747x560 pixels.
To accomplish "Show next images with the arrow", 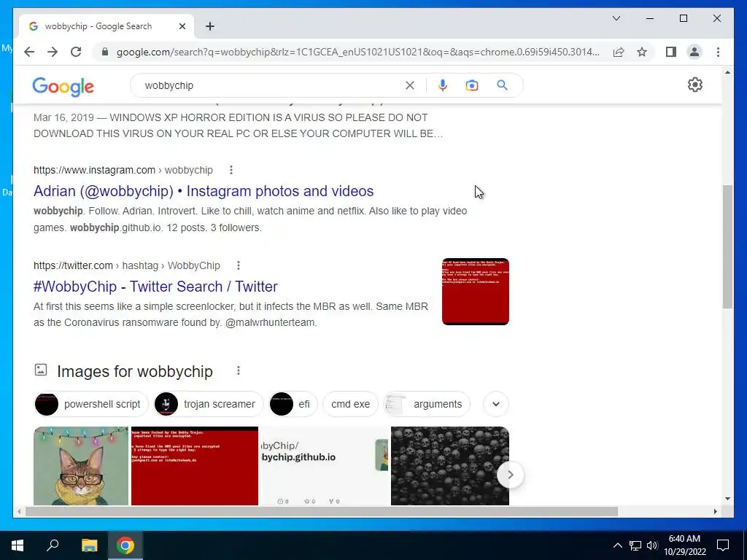I will click(x=510, y=475).
